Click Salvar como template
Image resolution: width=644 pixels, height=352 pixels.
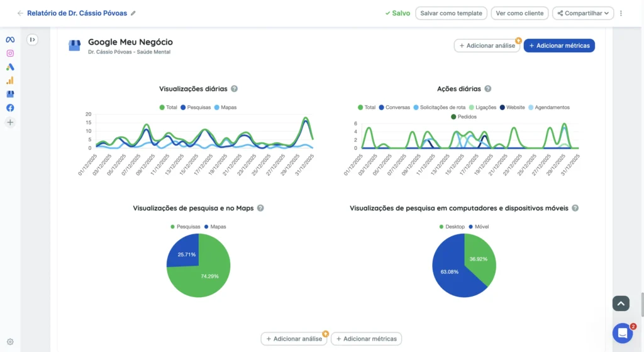click(451, 13)
